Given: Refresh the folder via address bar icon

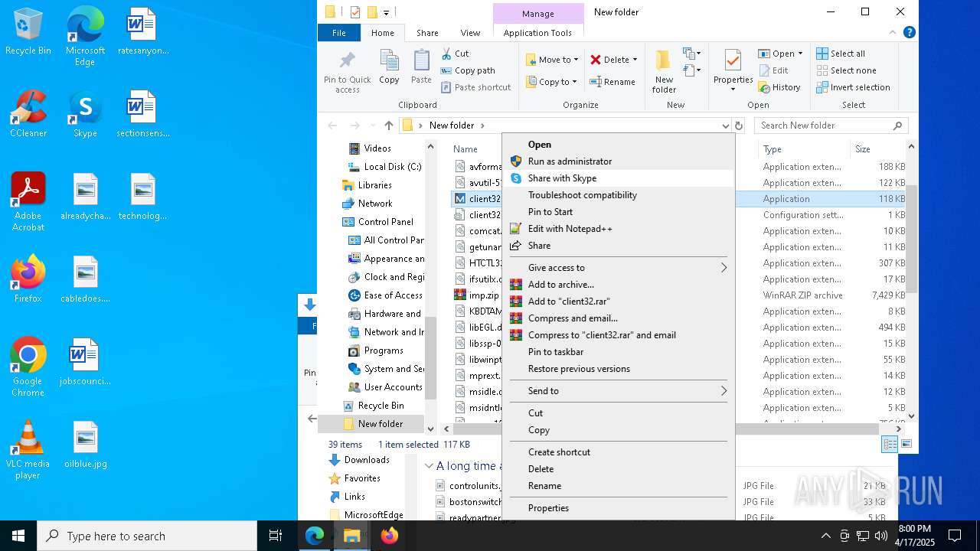Looking at the screenshot, I should [739, 126].
